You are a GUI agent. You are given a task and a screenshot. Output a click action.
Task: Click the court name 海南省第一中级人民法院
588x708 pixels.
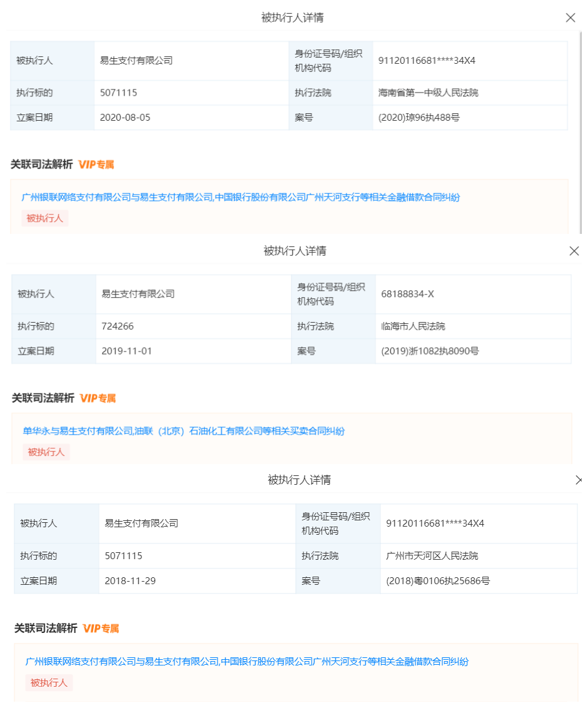[x=428, y=93]
